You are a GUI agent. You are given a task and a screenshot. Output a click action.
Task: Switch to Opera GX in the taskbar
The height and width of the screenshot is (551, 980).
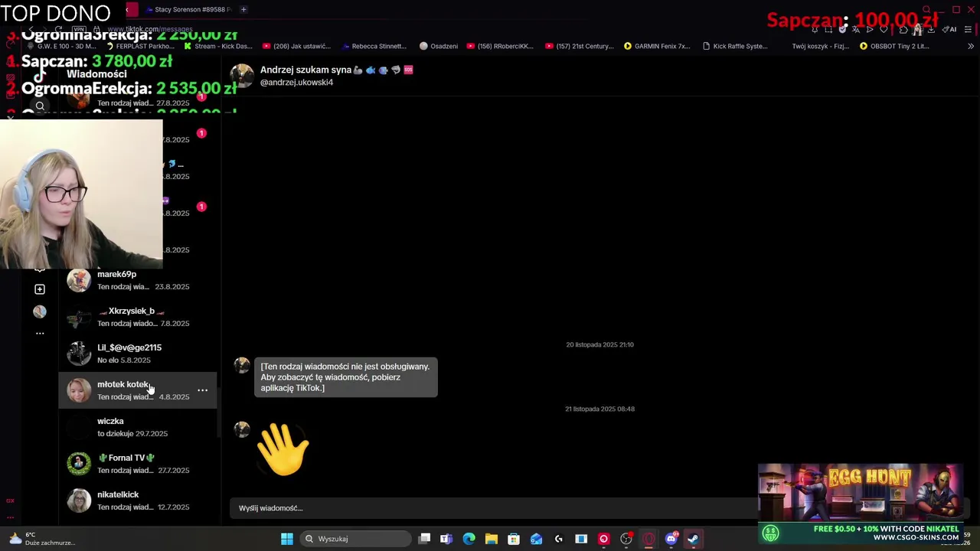648,539
